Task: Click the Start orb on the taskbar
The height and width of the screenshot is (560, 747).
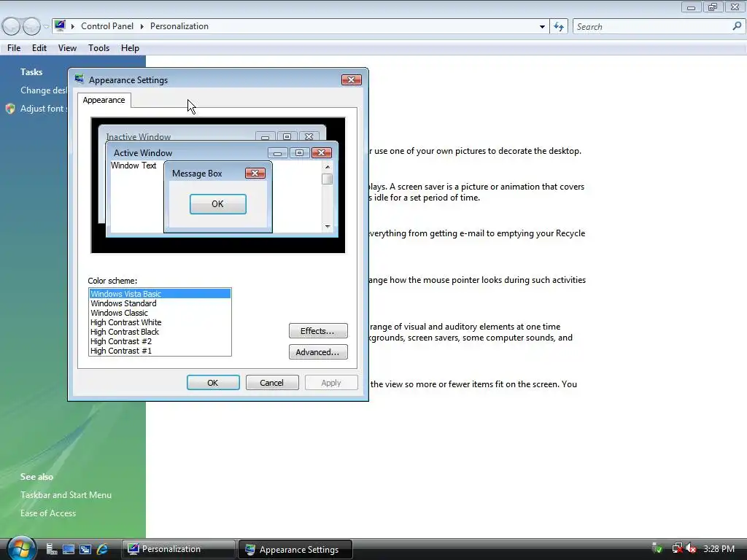Action: [x=21, y=548]
